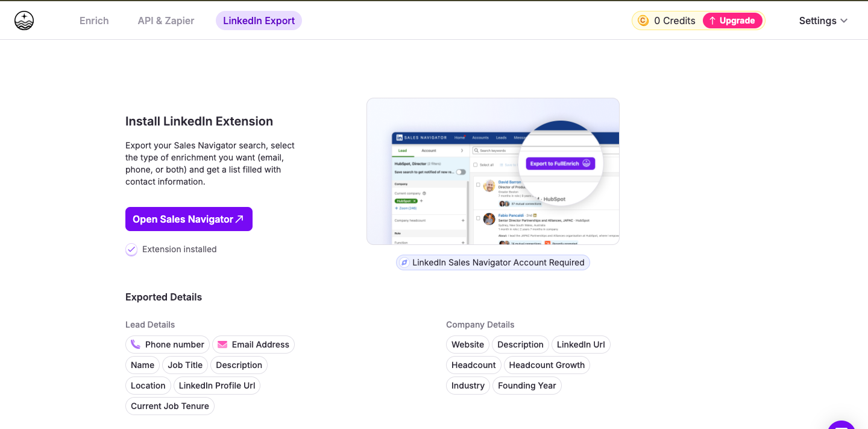The width and height of the screenshot is (868, 429).
Task: Click the pink envelope icon in Email Address
Action: tap(222, 345)
